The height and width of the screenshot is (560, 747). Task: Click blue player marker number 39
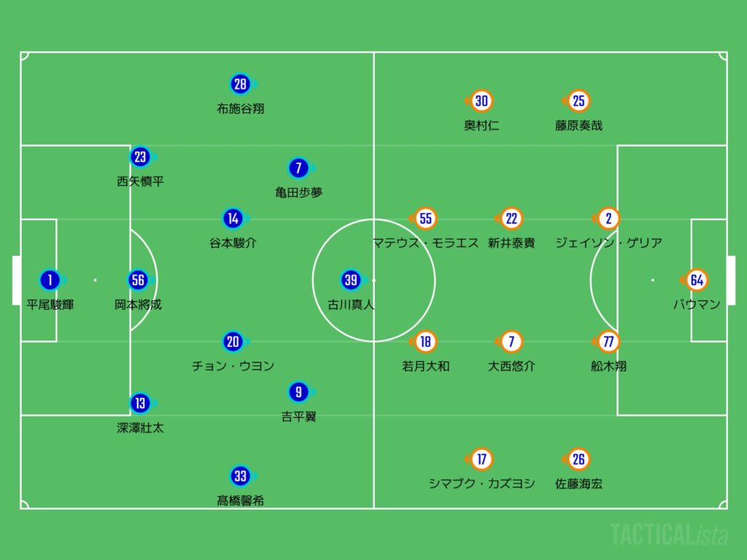350,279
